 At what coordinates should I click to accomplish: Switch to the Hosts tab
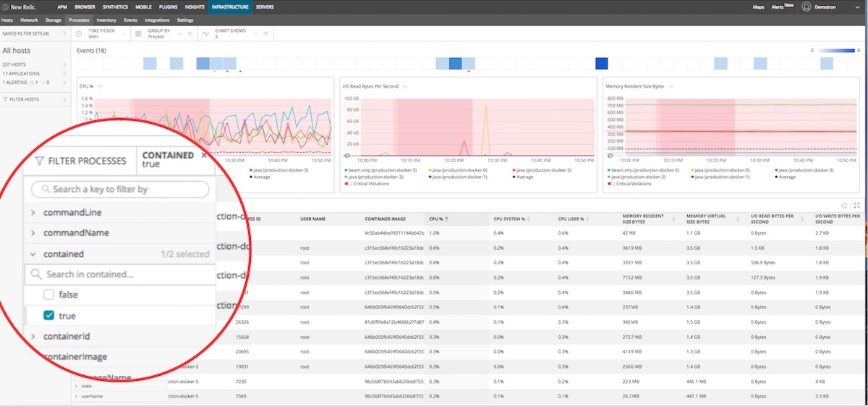click(x=7, y=20)
